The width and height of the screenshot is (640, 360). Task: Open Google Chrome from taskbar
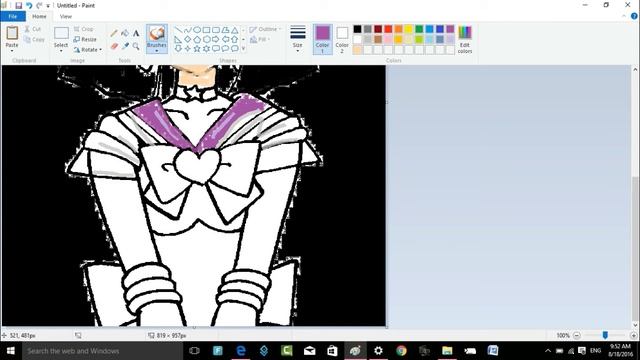click(402, 351)
